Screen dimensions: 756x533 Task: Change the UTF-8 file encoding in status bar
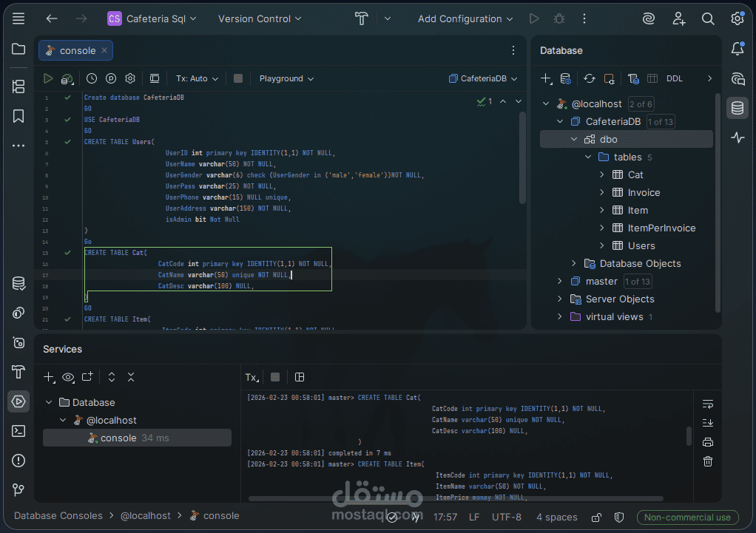[506, 517]
